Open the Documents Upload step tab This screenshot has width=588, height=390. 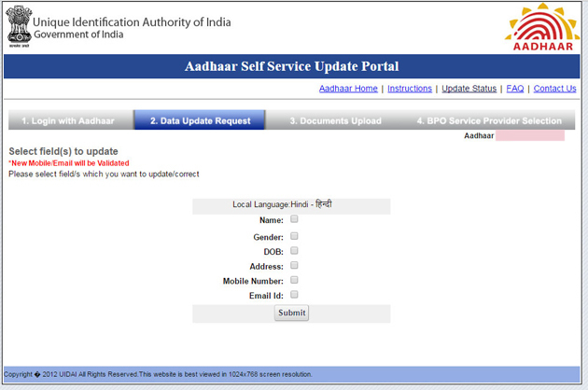coord(335,120)
